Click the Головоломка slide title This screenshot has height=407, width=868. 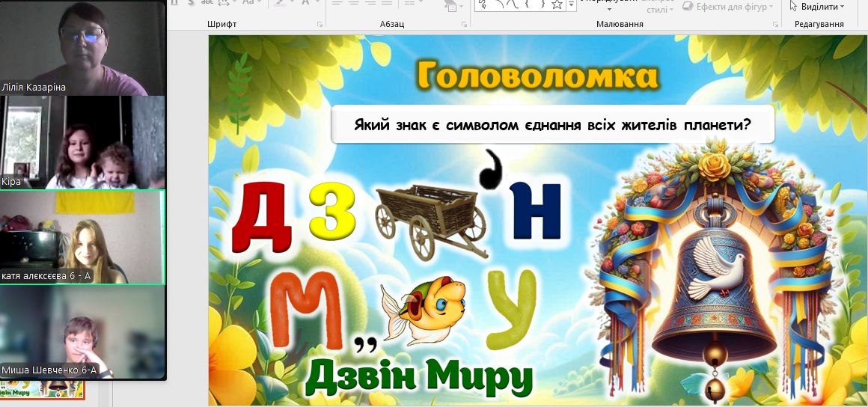(x=538, y=75)
